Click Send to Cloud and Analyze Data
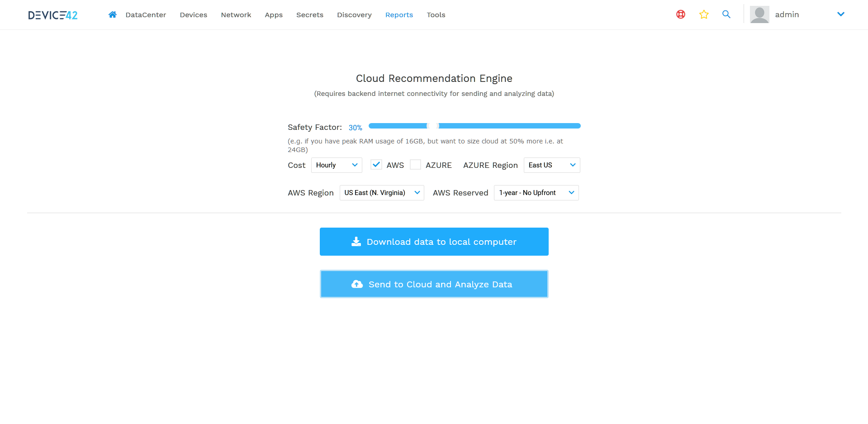The height and width of the screenshot is (424, 868). point(434,284)
